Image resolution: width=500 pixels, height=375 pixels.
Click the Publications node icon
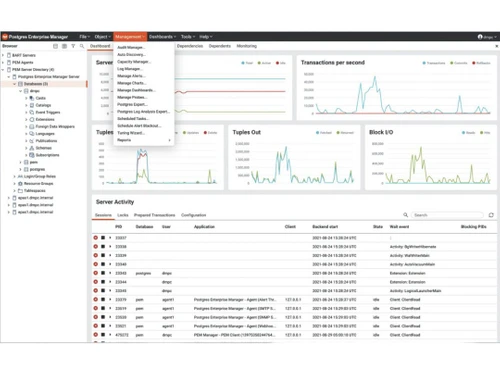[x=32, y=141]
